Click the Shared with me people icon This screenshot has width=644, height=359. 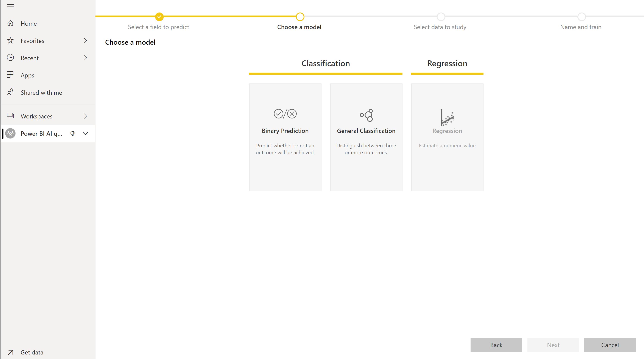click(10, 92)
